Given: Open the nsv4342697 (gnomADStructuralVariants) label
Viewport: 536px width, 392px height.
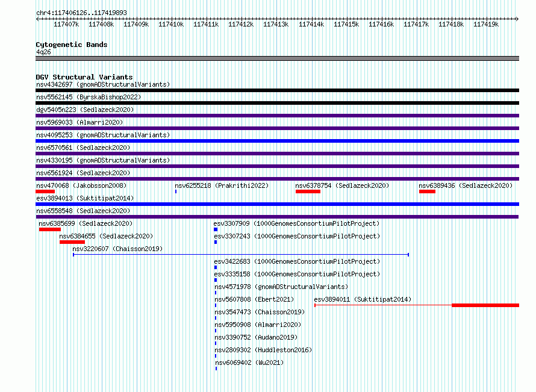Looking at the screenshot, I should (x=103, y=84).
